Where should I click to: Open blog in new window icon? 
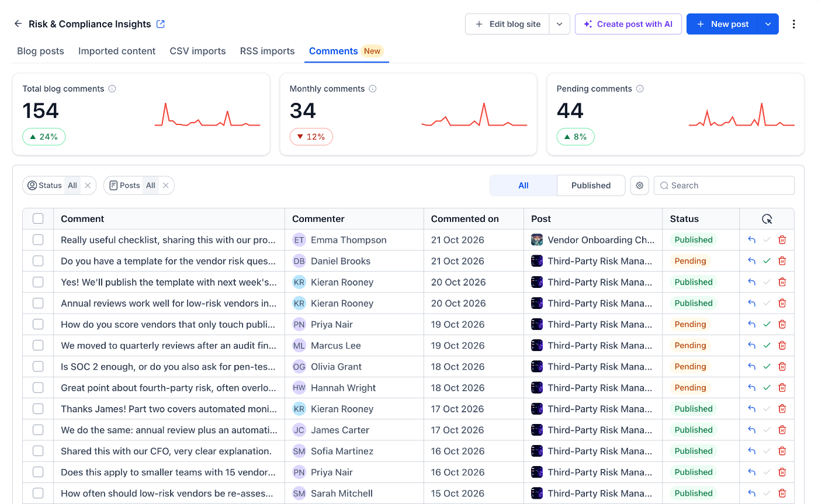pos(161,24)
